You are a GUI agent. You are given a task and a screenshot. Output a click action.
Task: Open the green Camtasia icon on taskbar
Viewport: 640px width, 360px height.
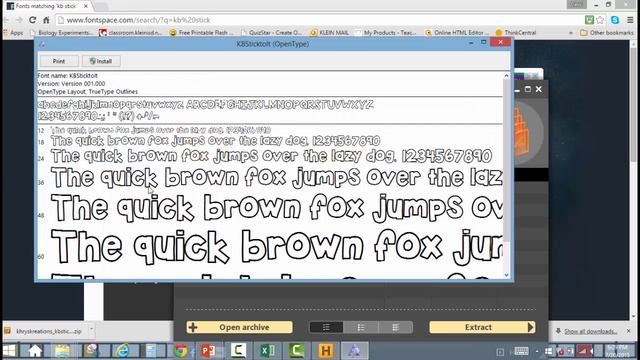pyautogui.click(x=296, y=351)
